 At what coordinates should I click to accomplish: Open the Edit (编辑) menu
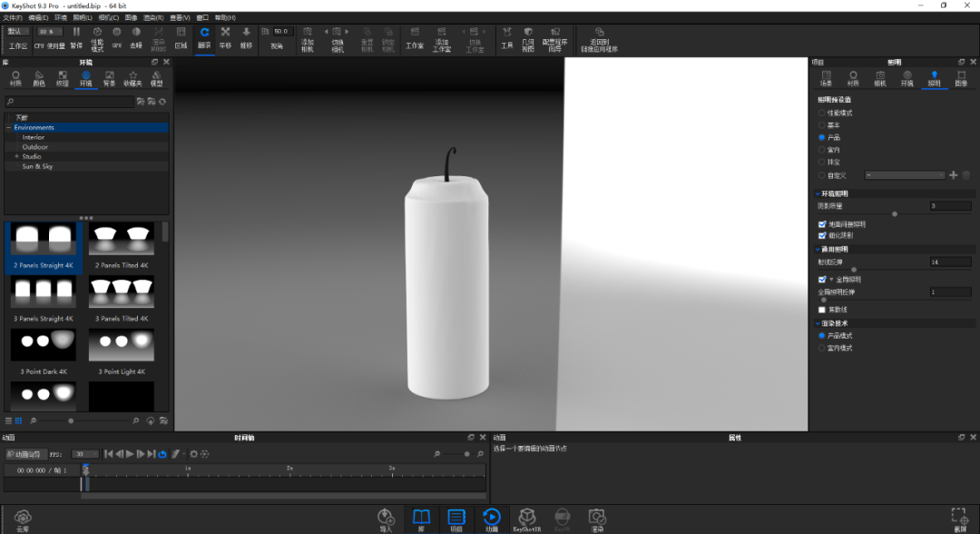click(x=38, y=17)
